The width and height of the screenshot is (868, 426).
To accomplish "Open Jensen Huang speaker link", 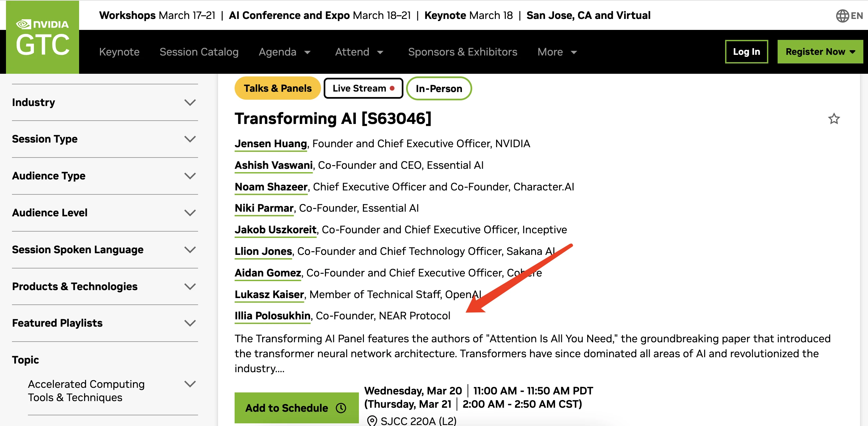I will [x=271, y=144].
